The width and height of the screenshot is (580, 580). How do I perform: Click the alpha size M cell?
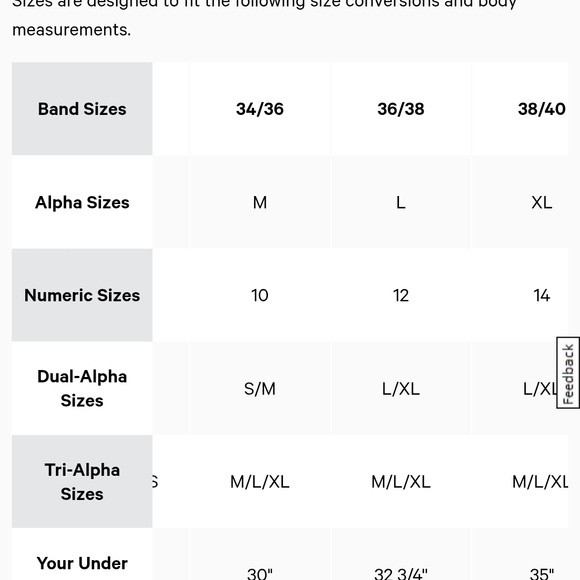click(260, 202)
